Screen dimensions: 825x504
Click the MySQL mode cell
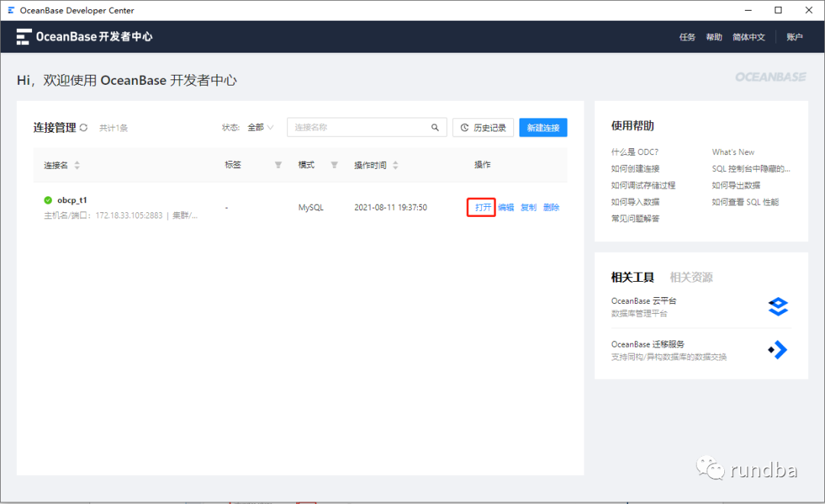coord(311,207)
